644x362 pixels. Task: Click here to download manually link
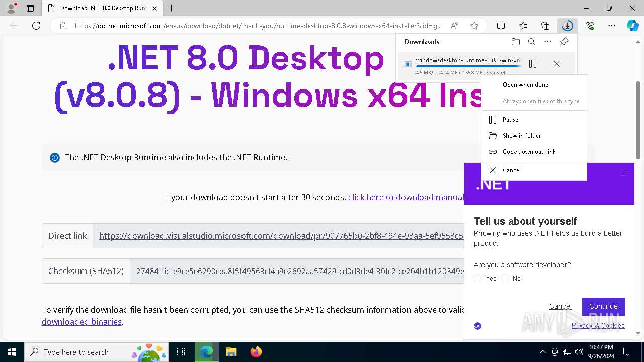pyautogui.click(x=406, y=197)
